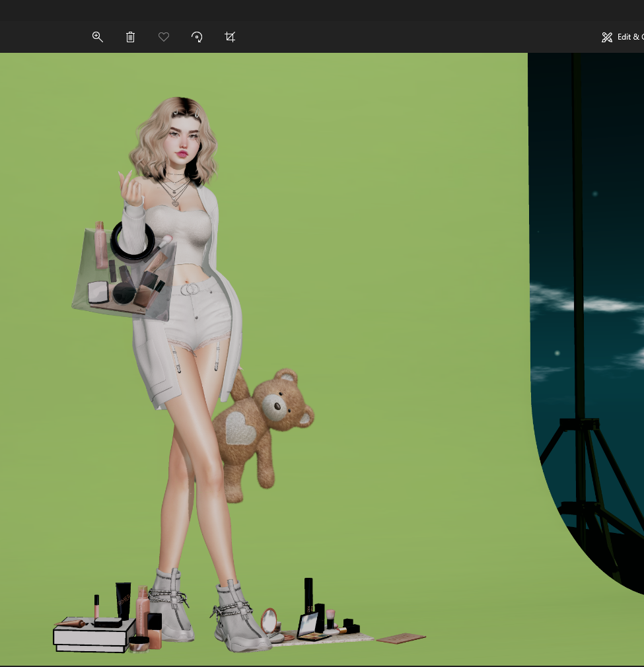Open the crop tool

pos(230,37)
